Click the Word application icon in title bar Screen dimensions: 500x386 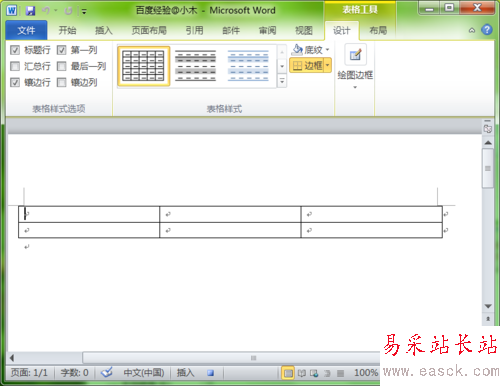click(12, 11)
